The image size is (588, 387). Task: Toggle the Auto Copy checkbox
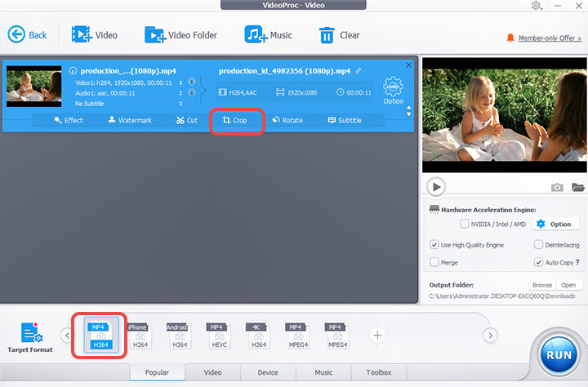point(538,262)
